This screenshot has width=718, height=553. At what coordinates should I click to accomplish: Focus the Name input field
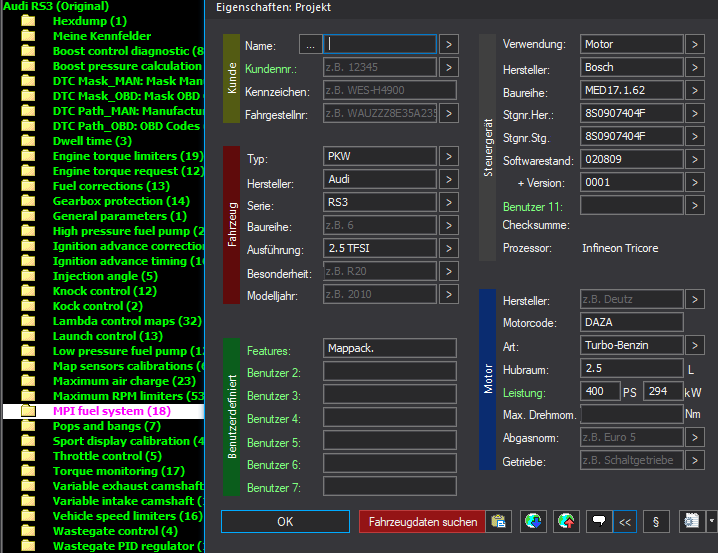(380, 44)
